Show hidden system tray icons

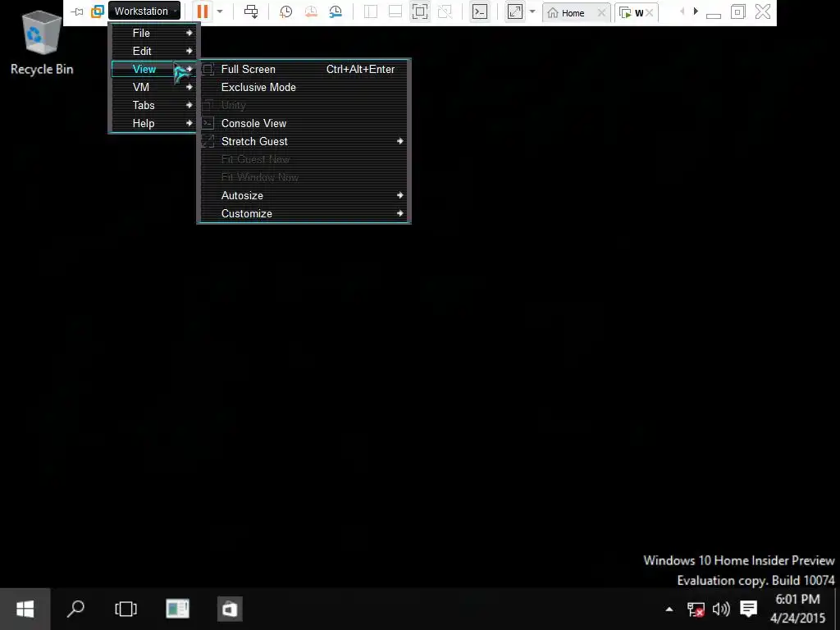click(x=669, y=609)
